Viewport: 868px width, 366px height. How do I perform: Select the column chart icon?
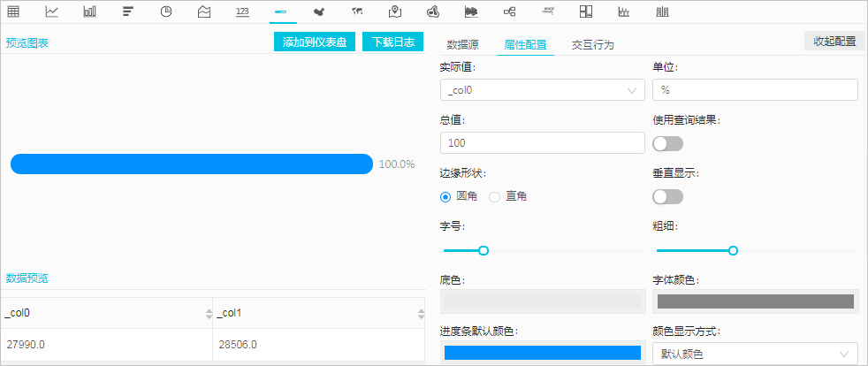point(89,11)
